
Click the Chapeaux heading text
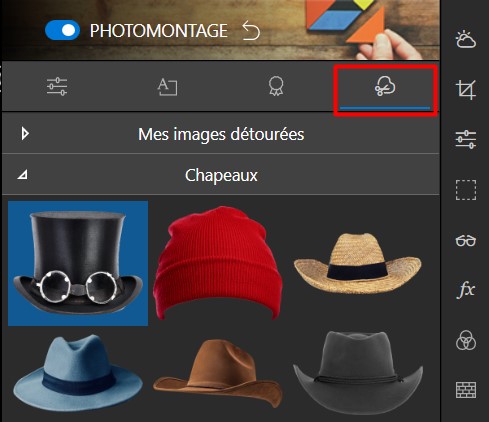[221, 175]
